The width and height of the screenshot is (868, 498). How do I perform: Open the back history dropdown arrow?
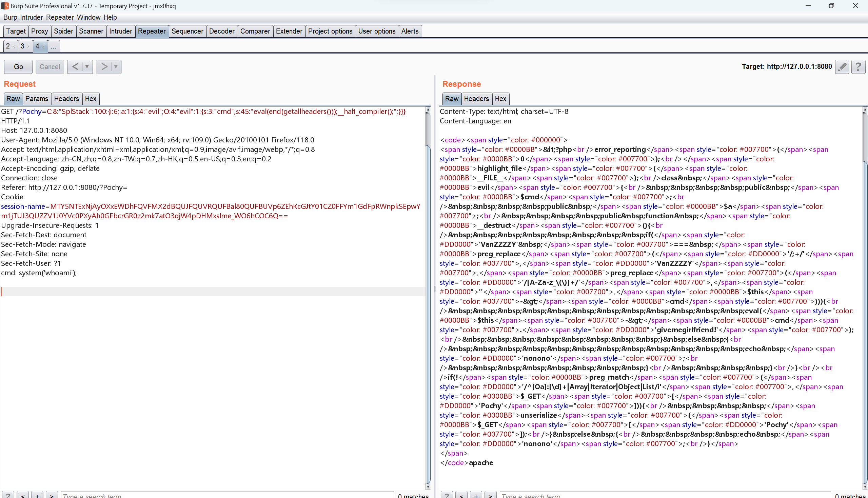coord(87,67)
